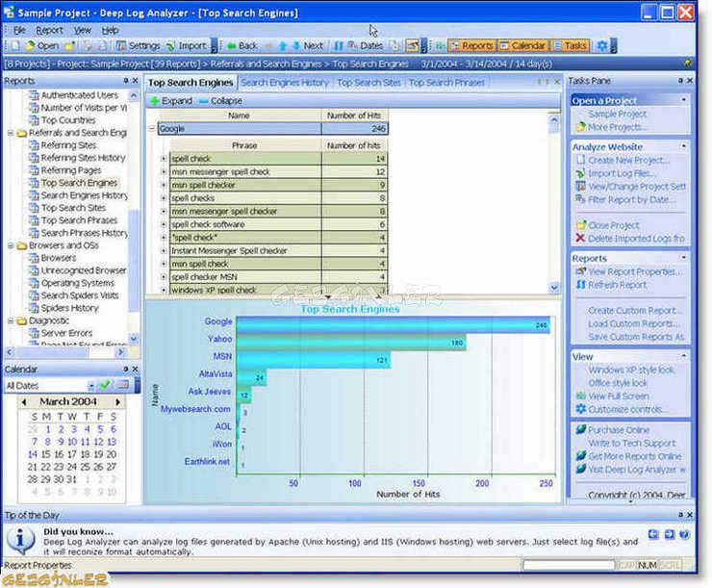Click Import Log Files link
This screenshot has width=712, height=588.
tap(622, 173)
